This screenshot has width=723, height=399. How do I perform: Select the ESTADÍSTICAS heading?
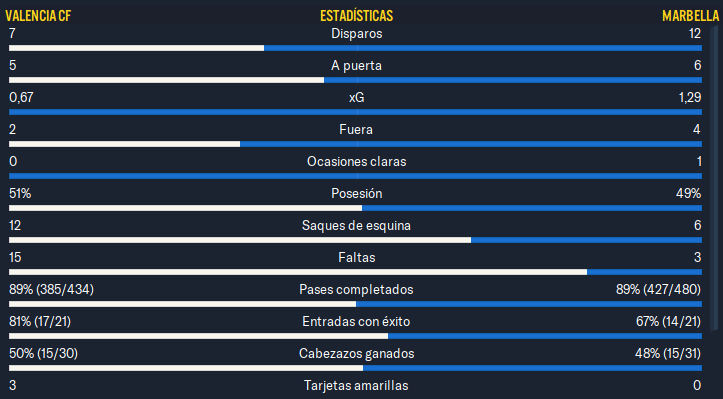(356, 16)
